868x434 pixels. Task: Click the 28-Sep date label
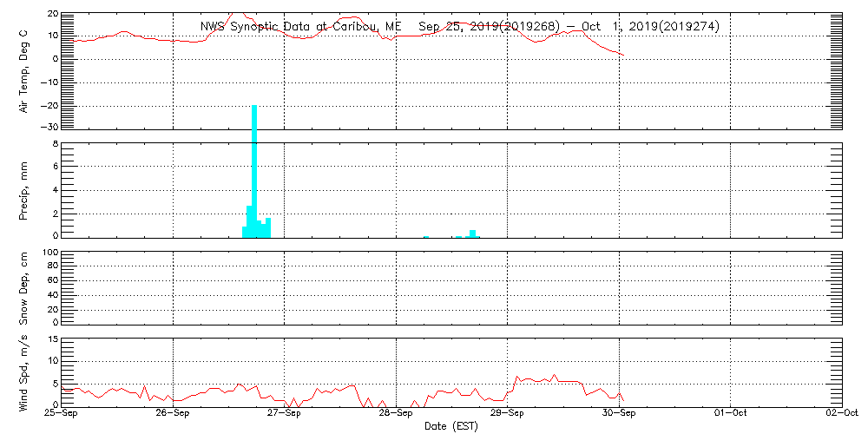(x=396, y=414)
